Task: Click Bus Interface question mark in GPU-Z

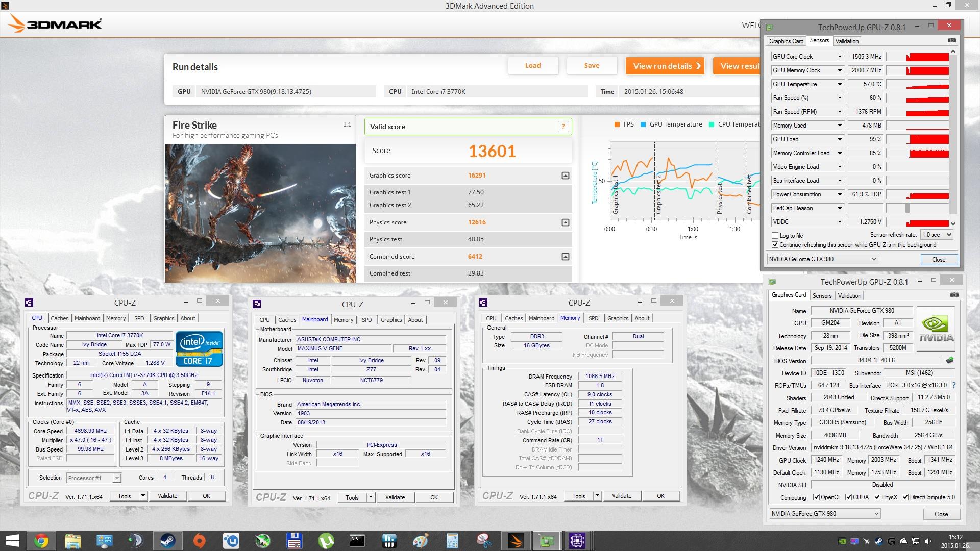Action: [x=954, y=385]
